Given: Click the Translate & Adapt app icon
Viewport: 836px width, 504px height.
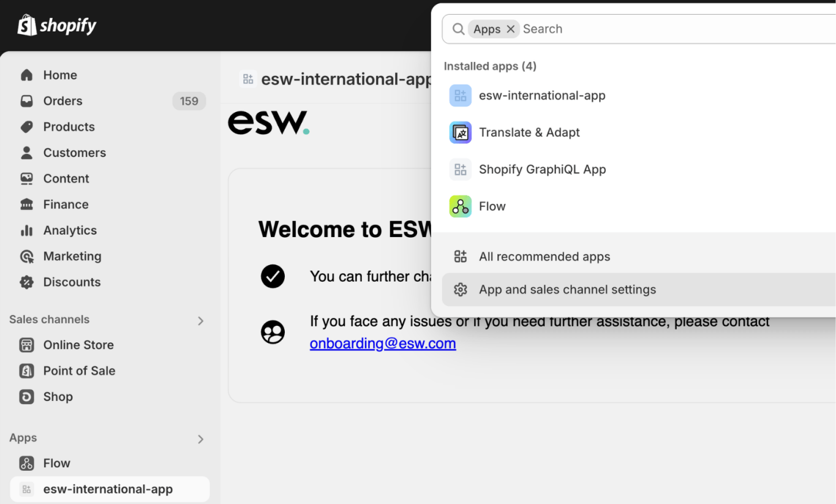Looking at the screenshot, I should point(461,132).
